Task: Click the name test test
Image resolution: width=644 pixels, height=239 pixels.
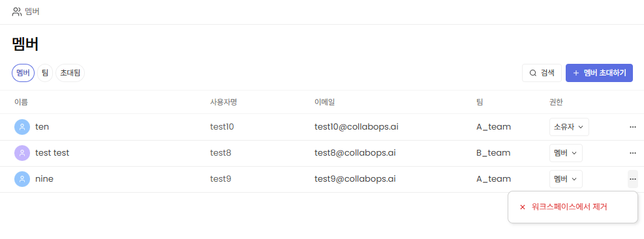Action: click(x=52, y=153)
